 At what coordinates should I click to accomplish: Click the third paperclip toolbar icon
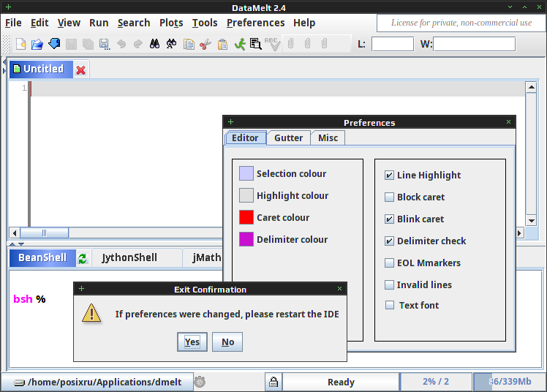324,44
